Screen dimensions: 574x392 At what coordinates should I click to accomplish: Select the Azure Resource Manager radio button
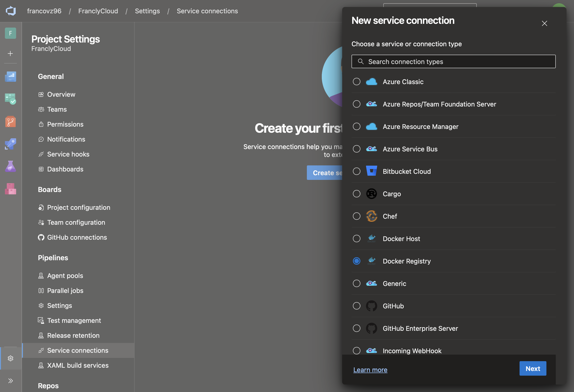[356, 126]
